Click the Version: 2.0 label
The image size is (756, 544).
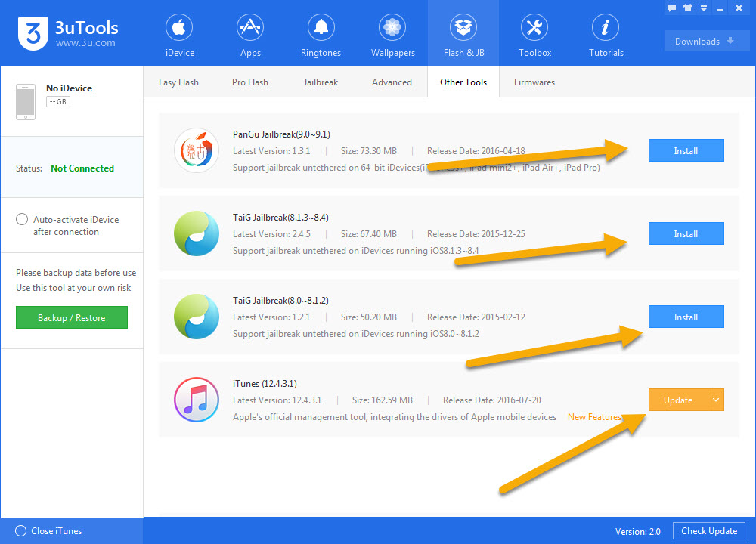click(637, 531)
